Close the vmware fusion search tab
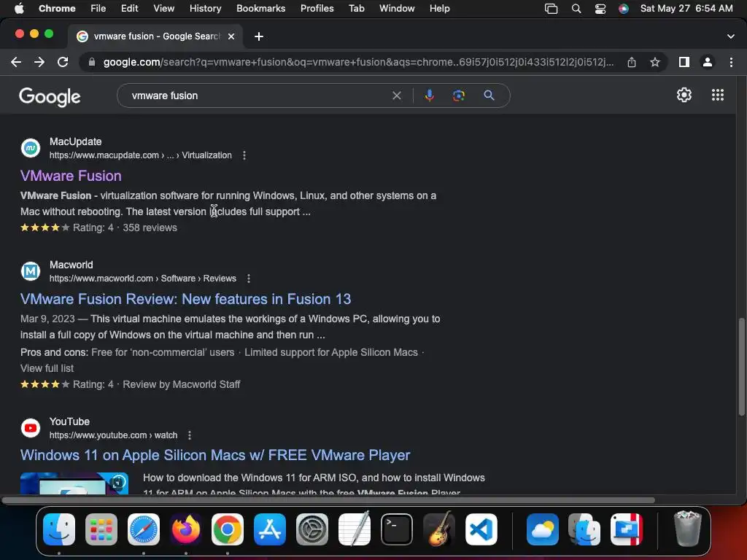Viewport: 747px width, 560px height. point(231,36)
